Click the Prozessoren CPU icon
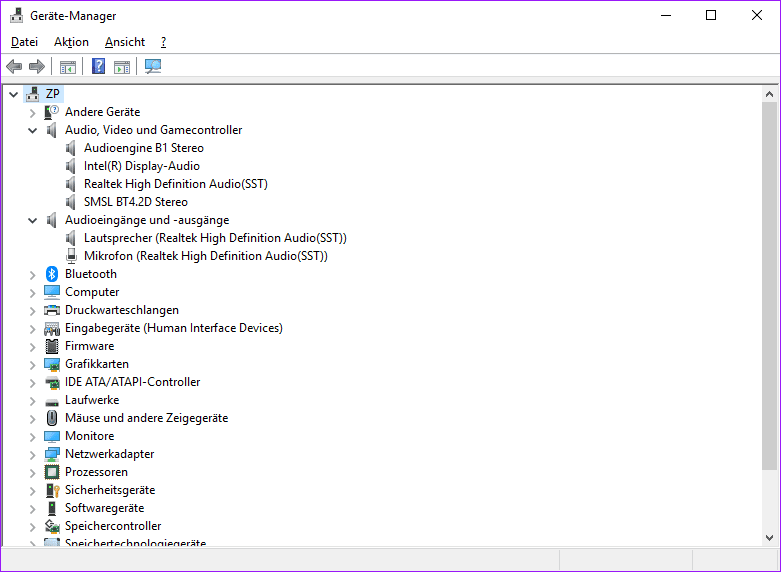 point(52,472)
